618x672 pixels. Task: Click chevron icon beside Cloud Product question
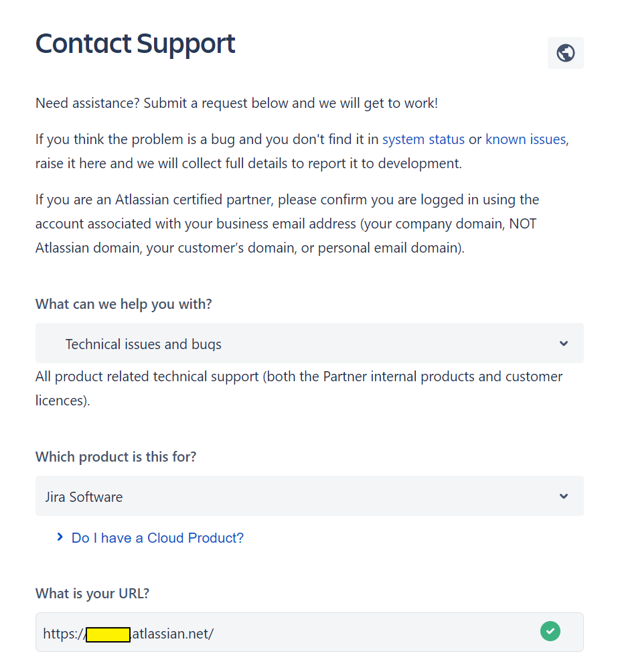[x=60, y=537]
